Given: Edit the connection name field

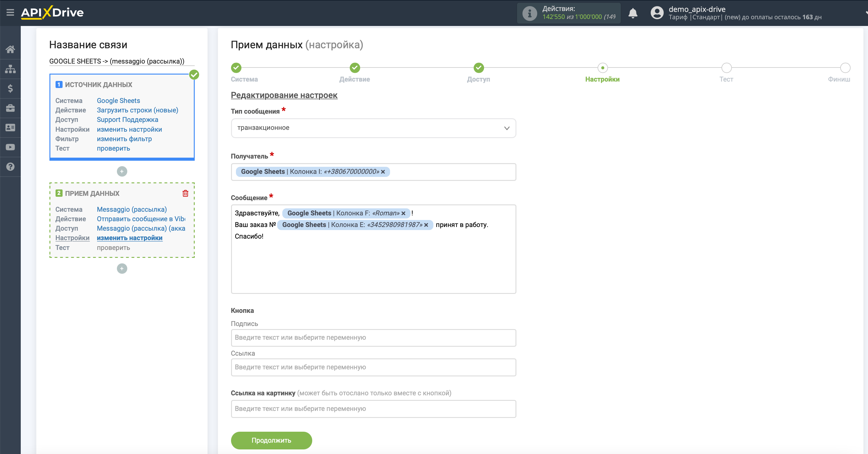Looking at the screenshot, I should click(122, 61).
